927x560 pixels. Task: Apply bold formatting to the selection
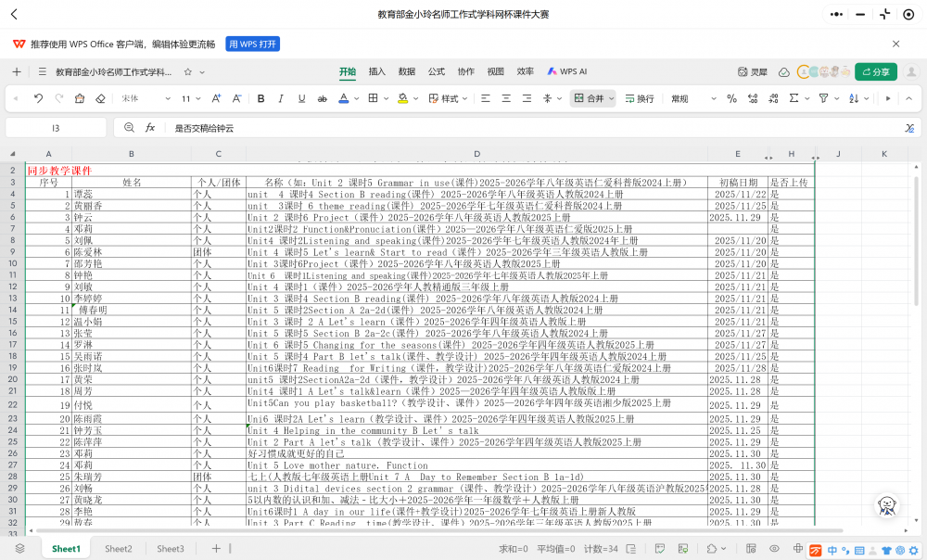[x=262, y=98]
